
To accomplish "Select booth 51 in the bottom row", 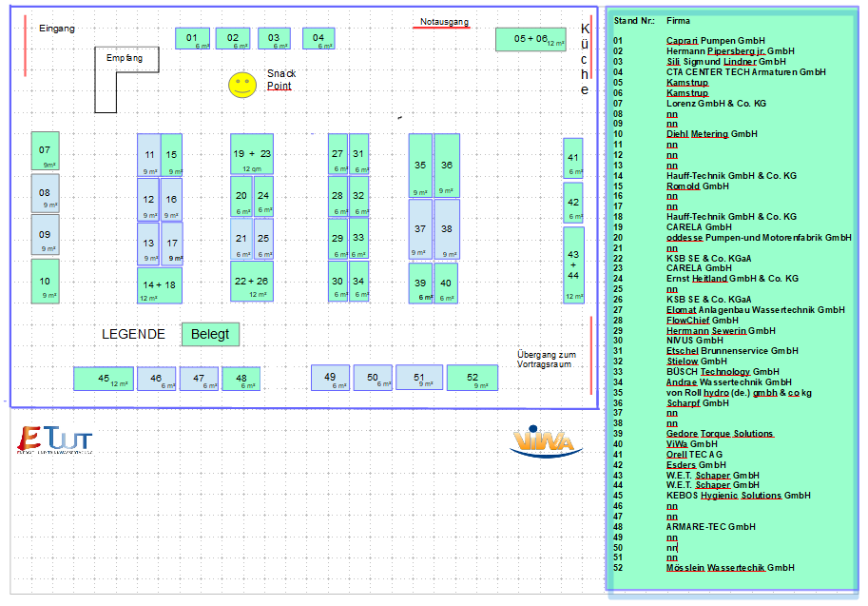I will click(x=419, y=378).
